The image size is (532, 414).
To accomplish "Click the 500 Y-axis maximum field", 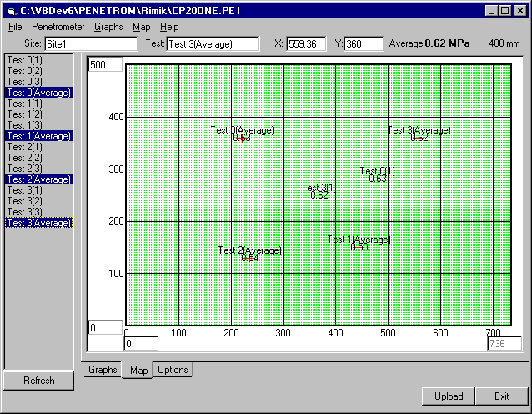I will [105, 65].
